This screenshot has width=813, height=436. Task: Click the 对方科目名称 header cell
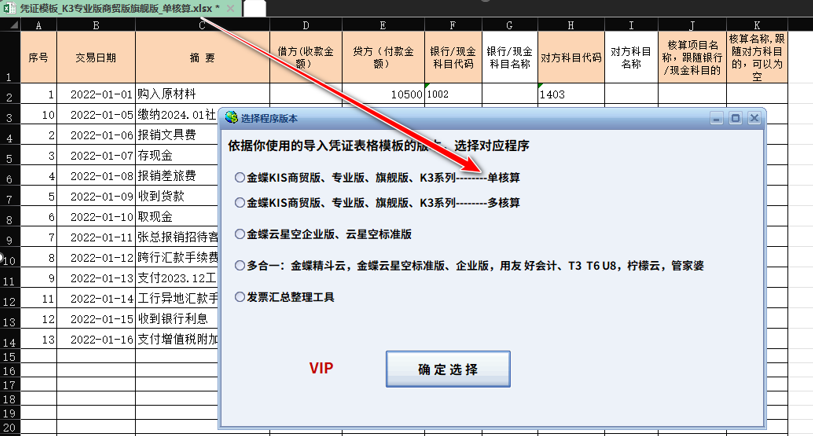tap(631, 58)
